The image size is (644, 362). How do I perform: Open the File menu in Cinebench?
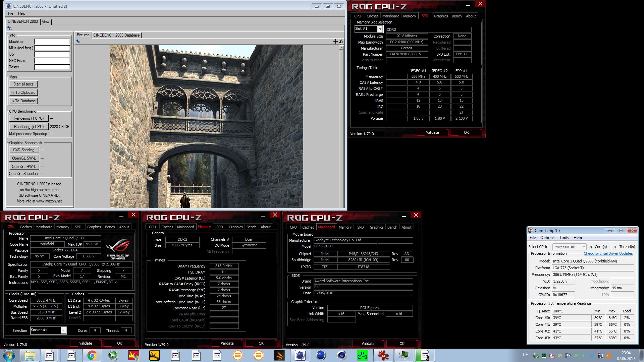tap(11, 13)
